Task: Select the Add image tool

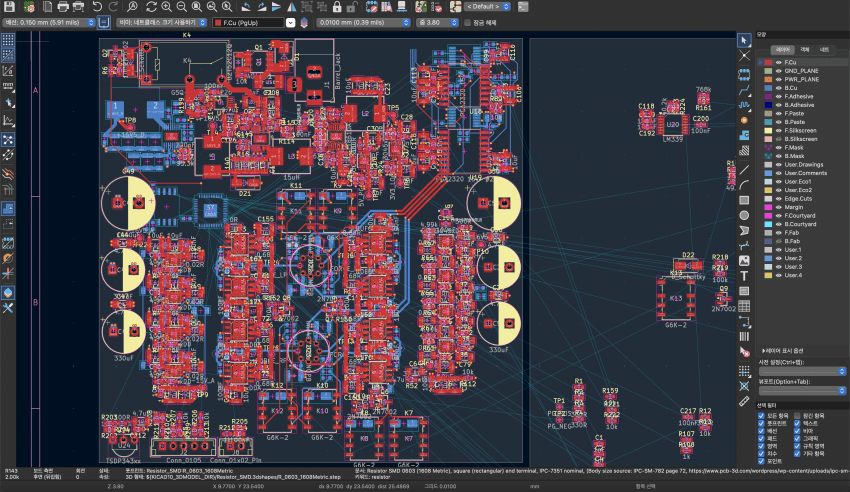Action: click(744, 261)
